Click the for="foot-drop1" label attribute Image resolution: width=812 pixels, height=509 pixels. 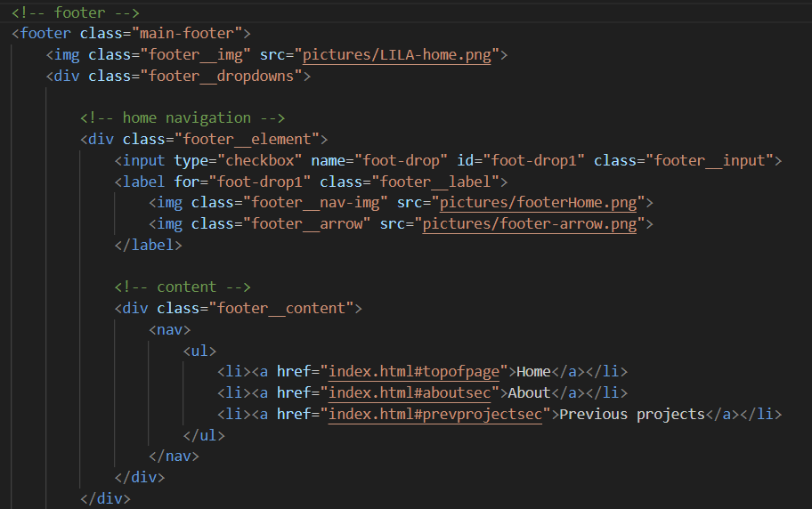point(242,182)
